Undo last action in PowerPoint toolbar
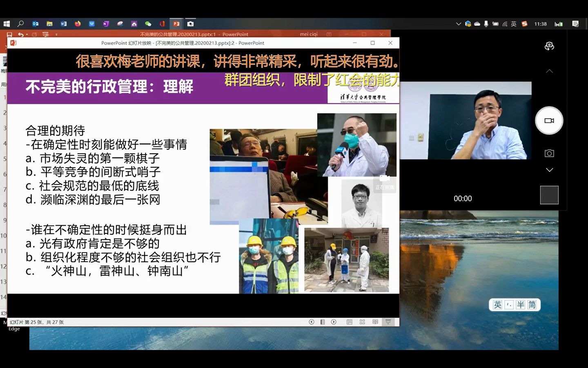This screenshot has width=588, height=368. [x=20, y=34]
